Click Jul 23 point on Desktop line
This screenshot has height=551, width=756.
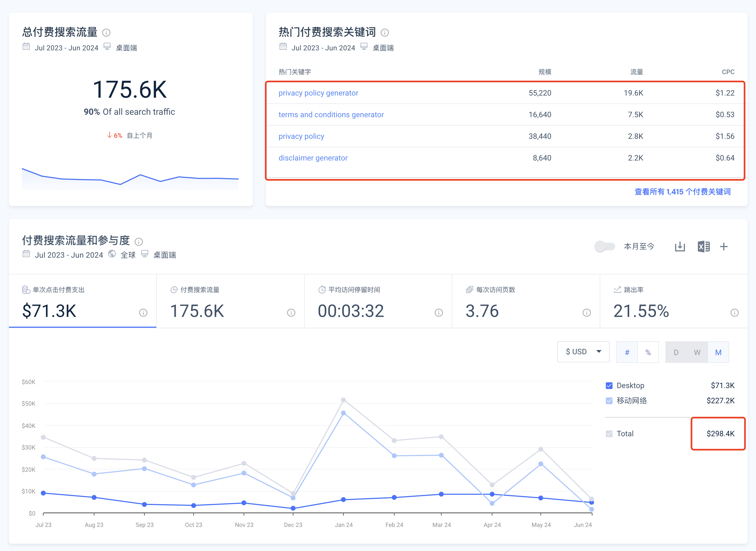click(x=43, y=493)
